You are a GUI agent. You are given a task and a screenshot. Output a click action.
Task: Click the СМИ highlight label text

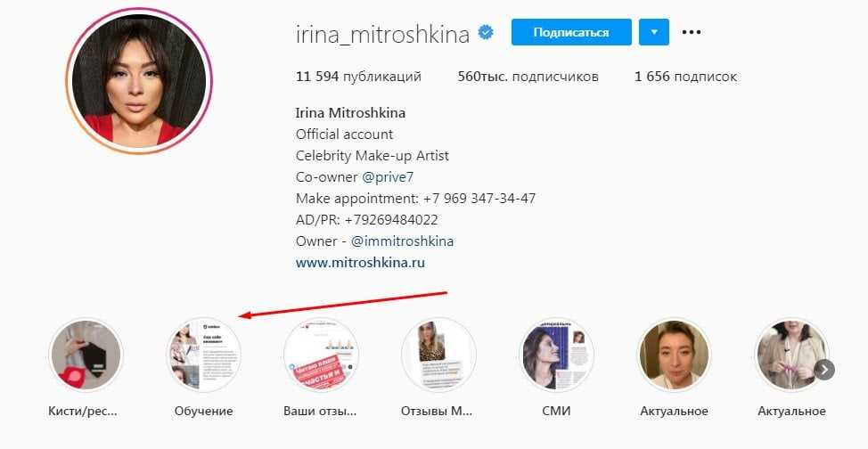pos(556,412)
